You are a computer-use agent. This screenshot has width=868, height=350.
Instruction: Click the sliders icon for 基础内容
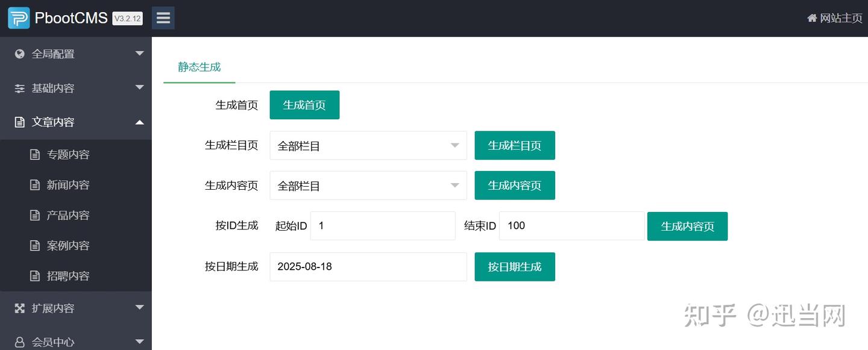click(20, 88)
